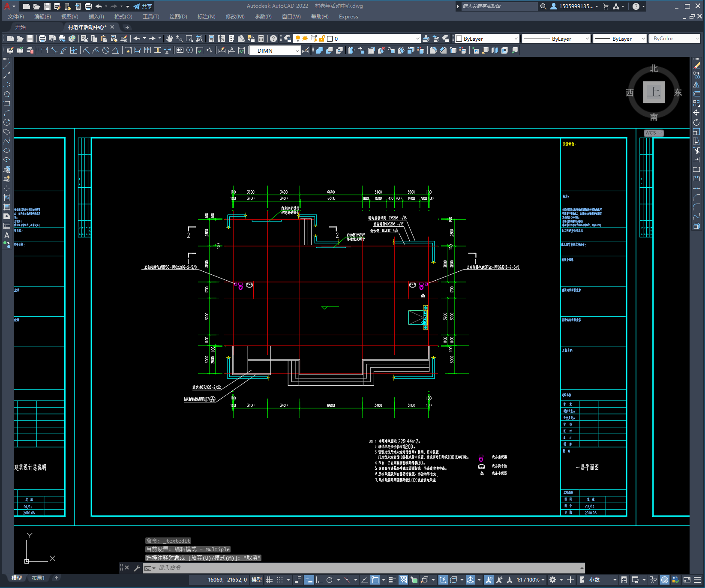Screen dimensions: 705x588
Task: Select the Table tool
Action: point(7,226)
